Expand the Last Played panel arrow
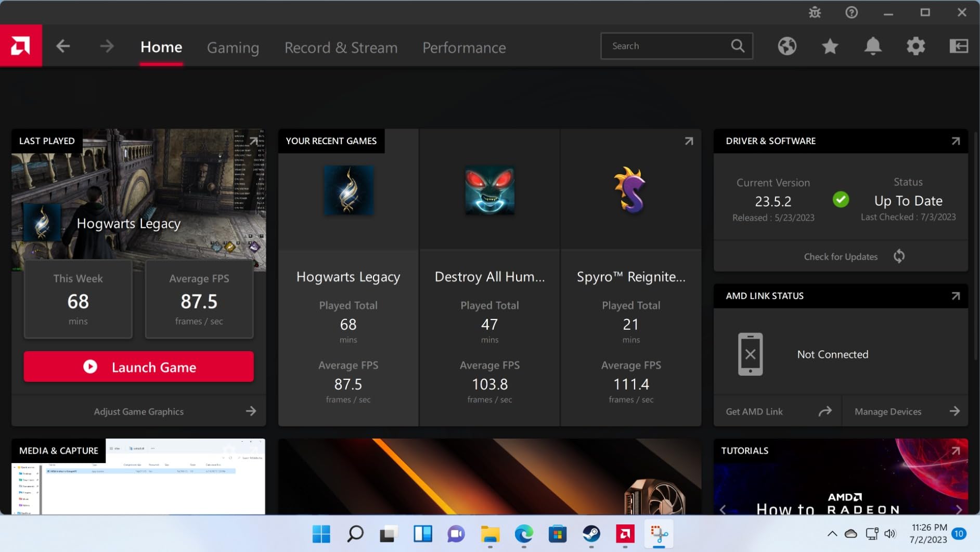The width and height of the screenshot is (980, 552). coord(253,141)
